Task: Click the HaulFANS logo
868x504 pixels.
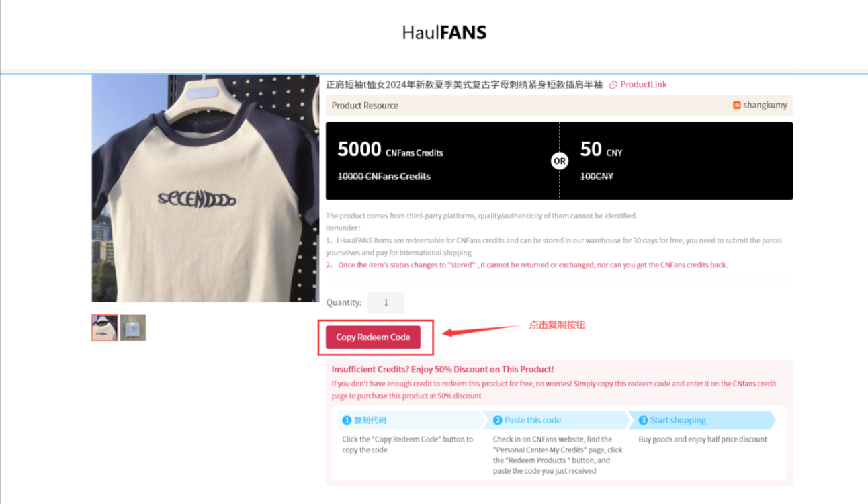Action: coord(444,32)
